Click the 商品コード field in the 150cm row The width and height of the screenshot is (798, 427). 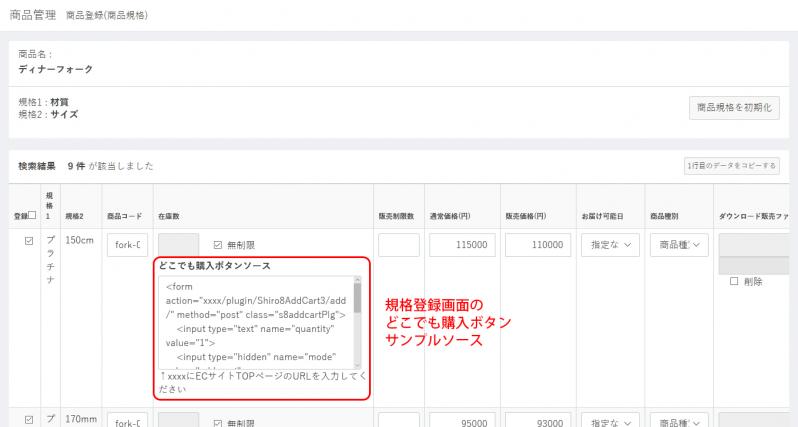[x=127, y=245]
